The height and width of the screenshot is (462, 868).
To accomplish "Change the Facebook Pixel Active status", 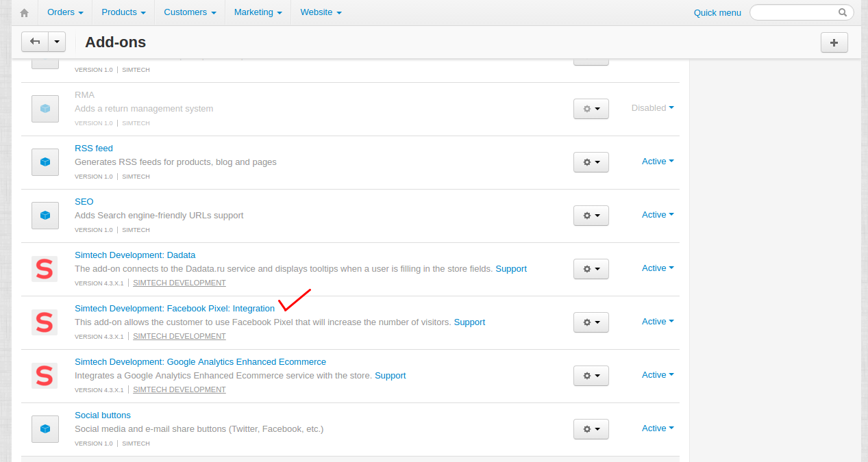I will [x=658, y=322].
